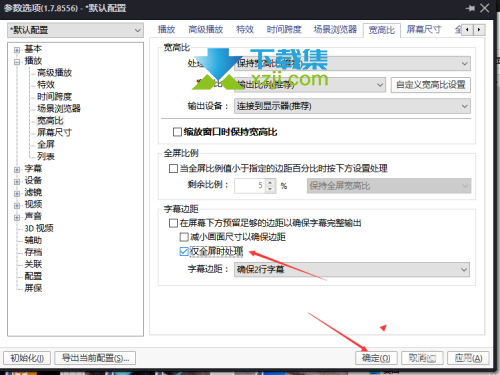Switch to the 高级播放 tab

click(205, 30)
